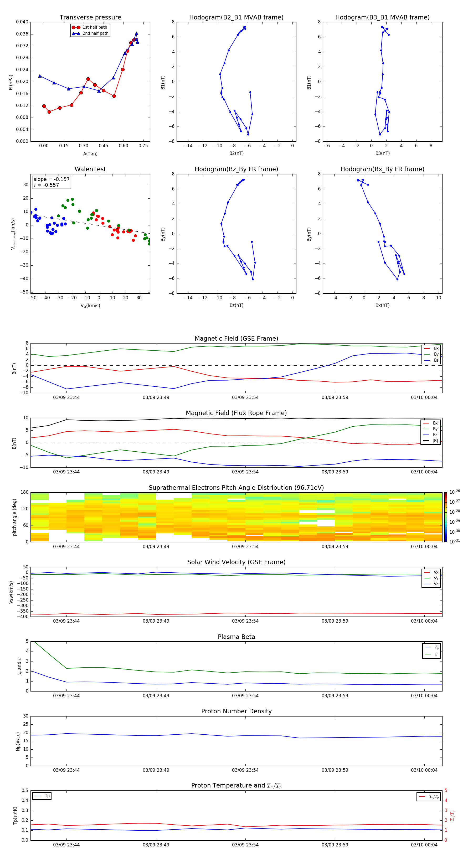This screenshot has height=868, width=473.
Task: Click the "Proton Number Density" title
Action: pyautogui.click(x=236, y=711)
